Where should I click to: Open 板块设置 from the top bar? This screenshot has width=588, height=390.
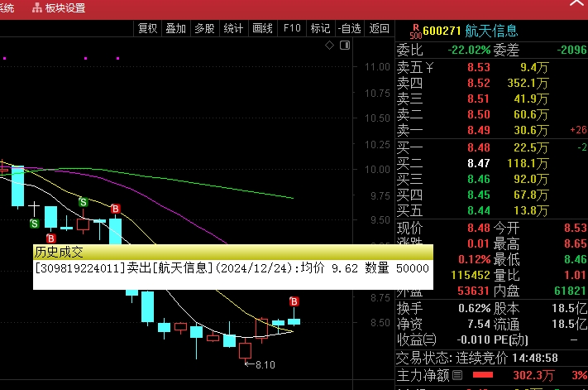coord(59,8)
